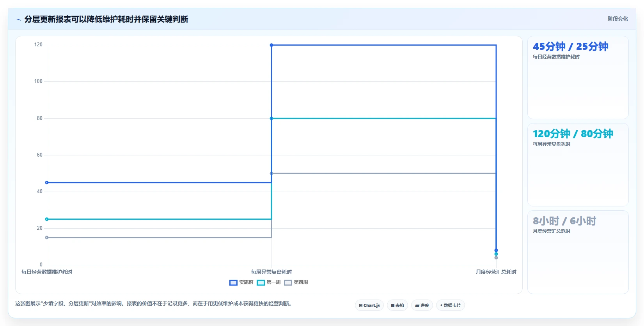Toggle the 第四周 legend color box
The image size is (644, 326).
[x=288, y=282]
